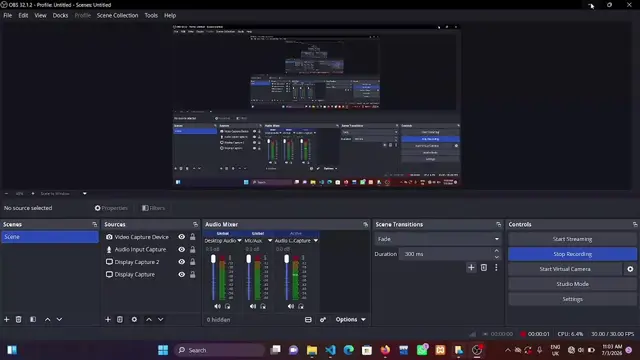
Task: Mute the Desktop Audio speaker icon
Action: [218, 306]
